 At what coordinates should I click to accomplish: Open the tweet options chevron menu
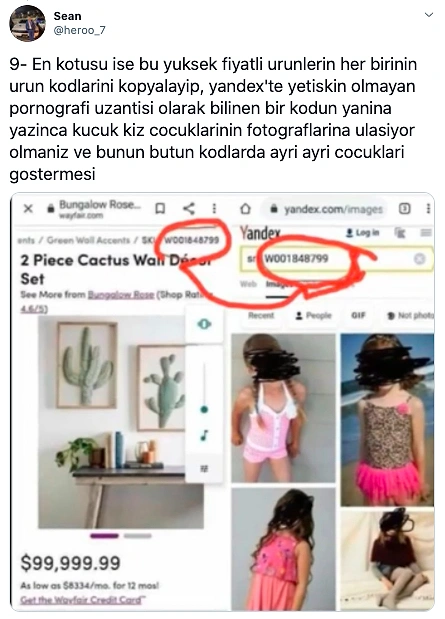point(428,15)
